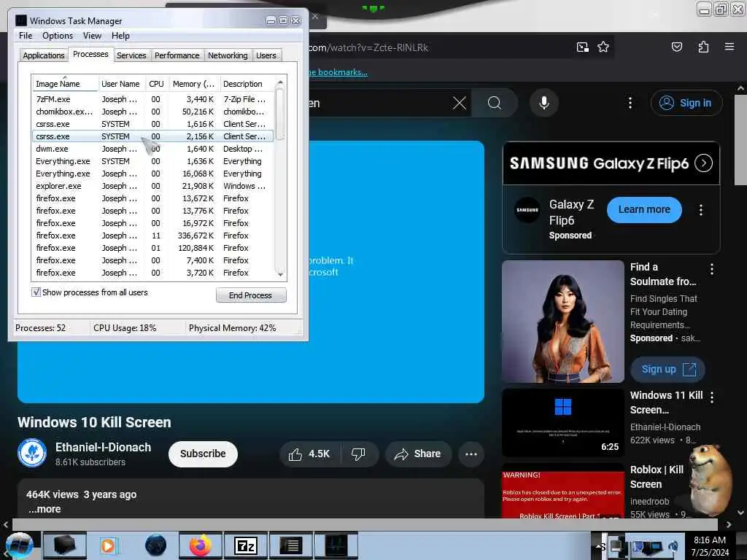
Task: Select the 7zFM.exe process row
Action: click(152, 99)
